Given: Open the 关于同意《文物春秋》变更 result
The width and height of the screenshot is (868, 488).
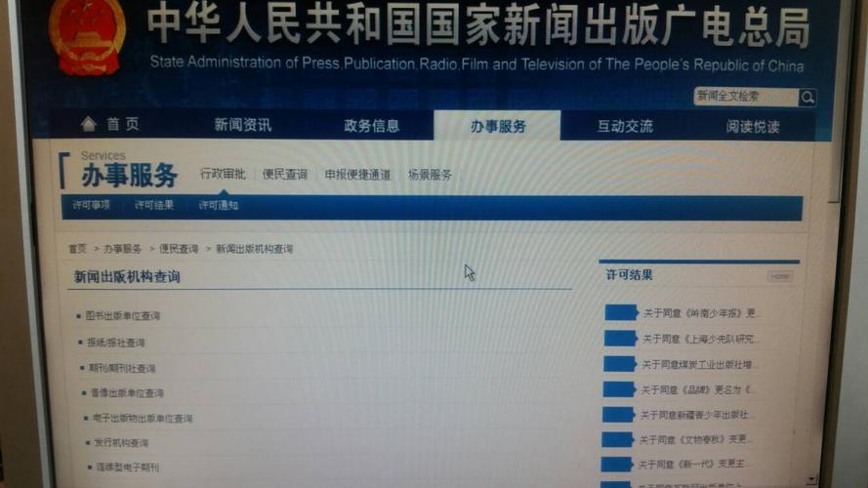Looking at the screenshot, I should (x=695, y=439).
